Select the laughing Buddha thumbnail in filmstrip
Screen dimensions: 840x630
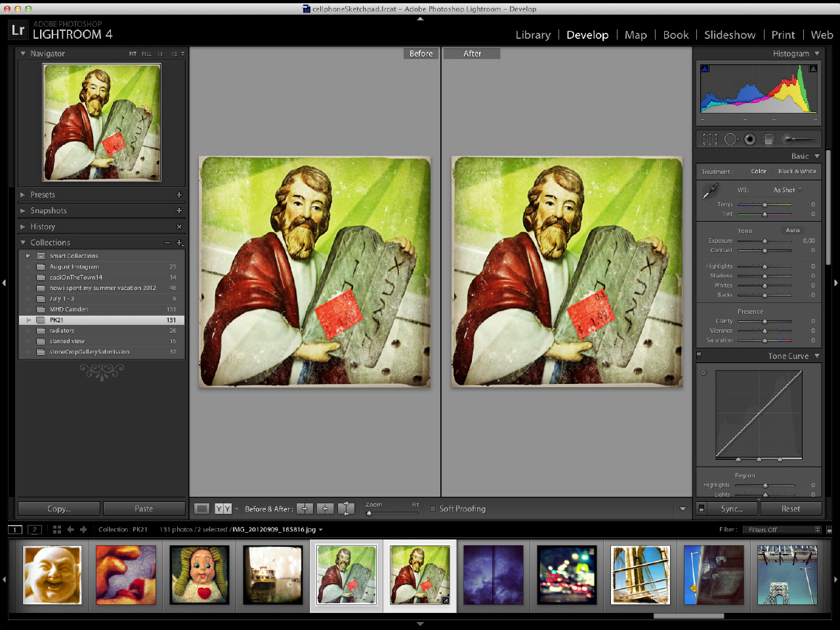(x=52, y=576)
